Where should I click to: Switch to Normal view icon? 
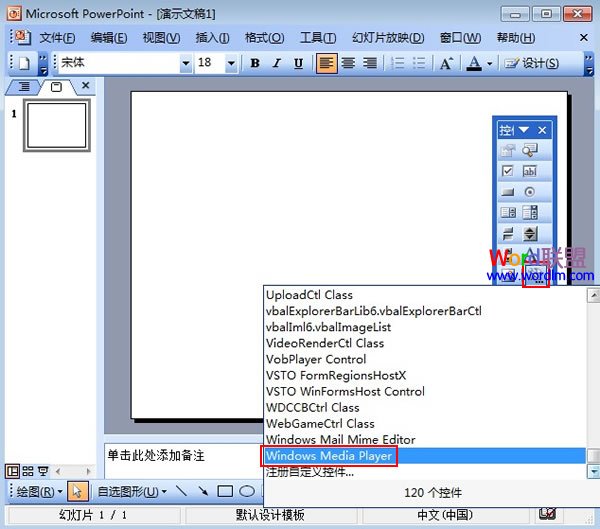pos(13,471)
